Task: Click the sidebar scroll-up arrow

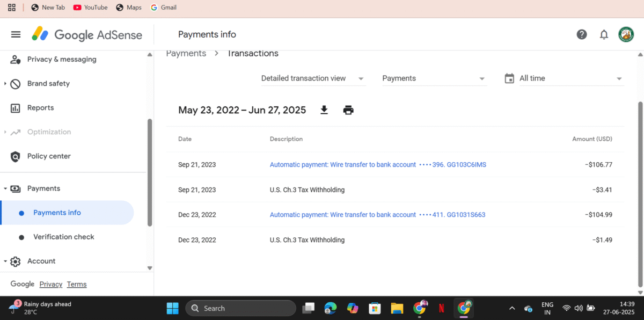Action: [x=150, y=55]
